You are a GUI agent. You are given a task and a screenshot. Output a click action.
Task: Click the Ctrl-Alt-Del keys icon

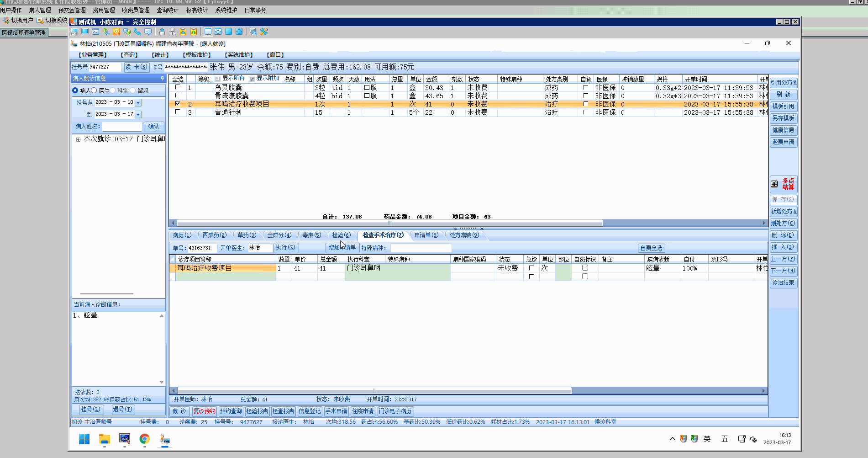(173, 32)
